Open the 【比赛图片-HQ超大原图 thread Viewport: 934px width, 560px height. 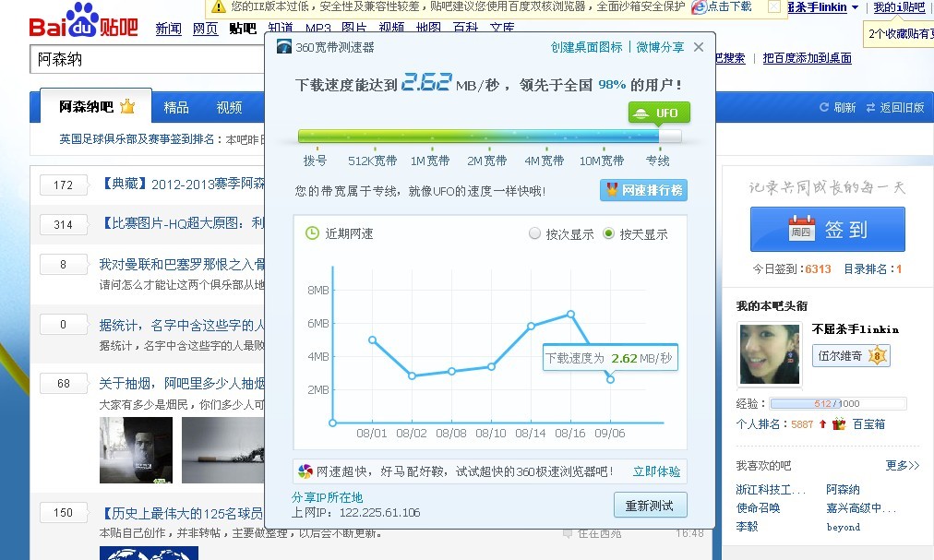click(182, 223)
